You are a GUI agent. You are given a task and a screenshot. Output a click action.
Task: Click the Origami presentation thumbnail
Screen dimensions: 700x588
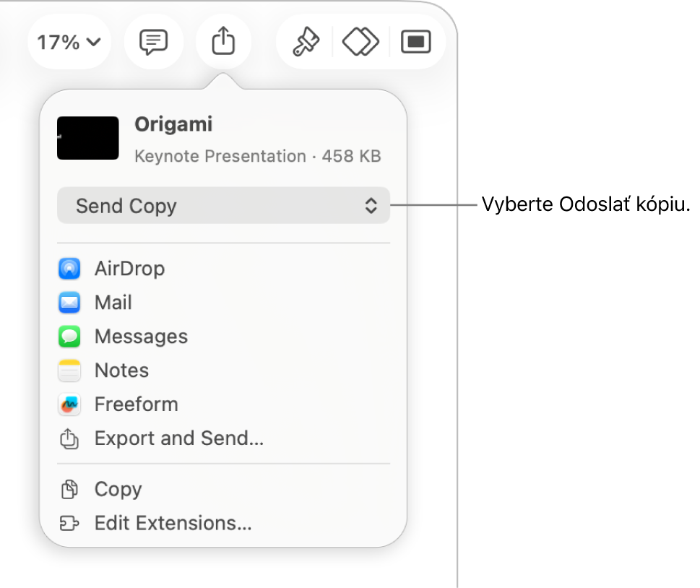click(88, 138)
